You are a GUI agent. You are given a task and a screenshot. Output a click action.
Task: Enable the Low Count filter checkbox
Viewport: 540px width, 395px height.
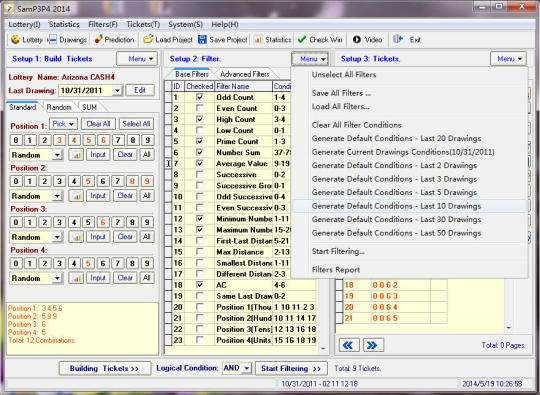tap(199, 130)
